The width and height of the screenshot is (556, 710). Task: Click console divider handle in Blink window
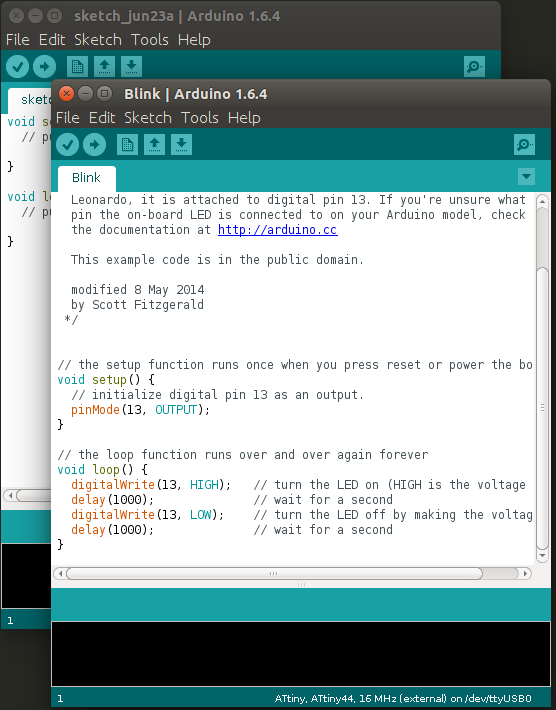(x=301, y=585)
